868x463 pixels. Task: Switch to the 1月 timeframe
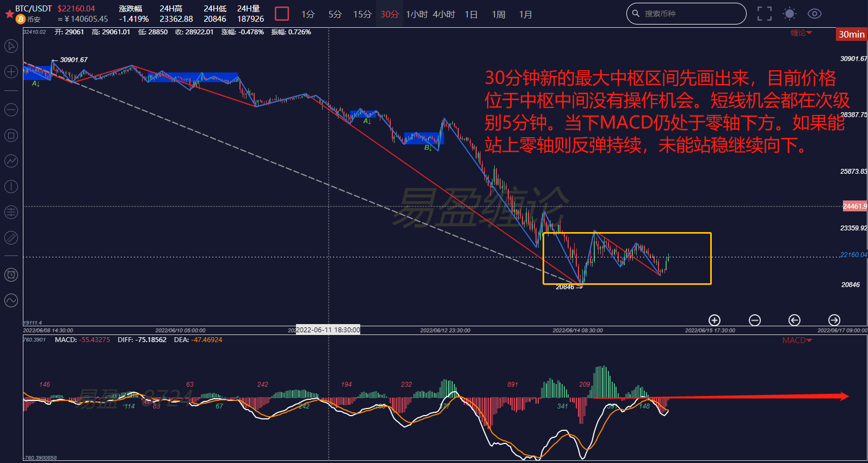(526, 14)
